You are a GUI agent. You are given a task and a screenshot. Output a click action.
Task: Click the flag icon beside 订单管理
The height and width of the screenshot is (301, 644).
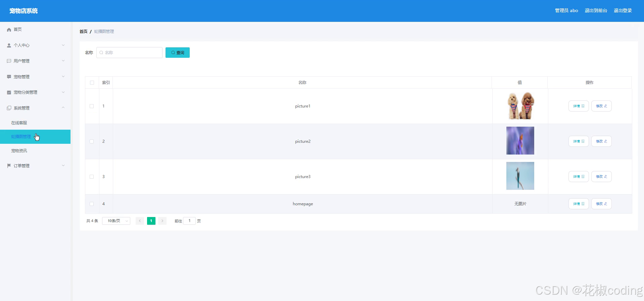click(9, 166)
